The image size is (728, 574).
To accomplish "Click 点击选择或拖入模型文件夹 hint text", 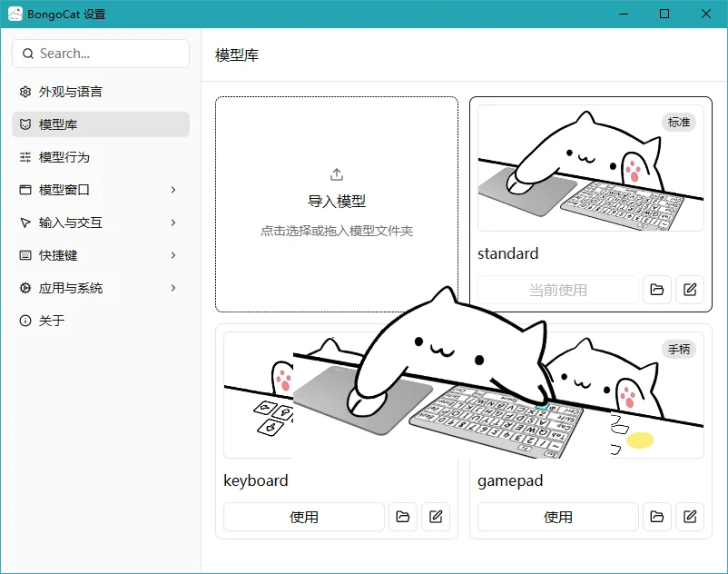I will (337, 231).
